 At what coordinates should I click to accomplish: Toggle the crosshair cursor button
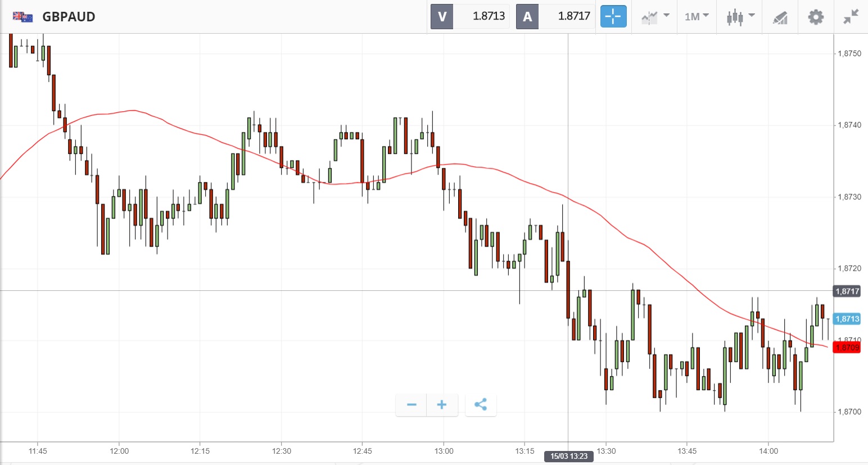tap(613, 16)
